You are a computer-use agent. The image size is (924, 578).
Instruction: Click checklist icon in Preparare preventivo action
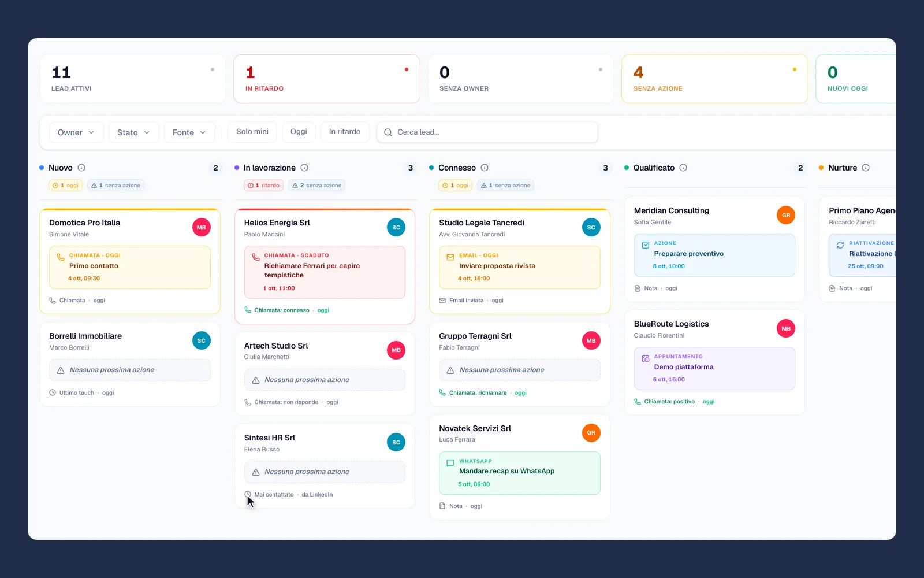pyautogui.click(x=646, y=245)
